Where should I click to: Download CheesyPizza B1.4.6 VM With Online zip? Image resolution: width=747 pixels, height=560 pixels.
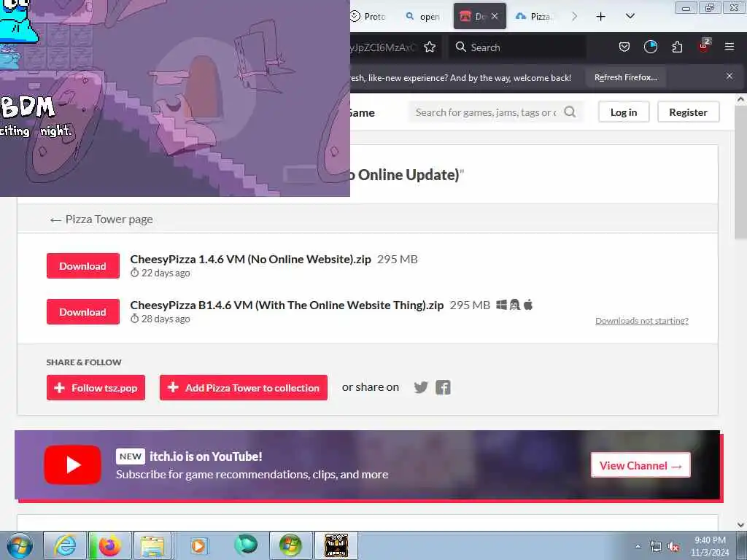pos(83,311)
